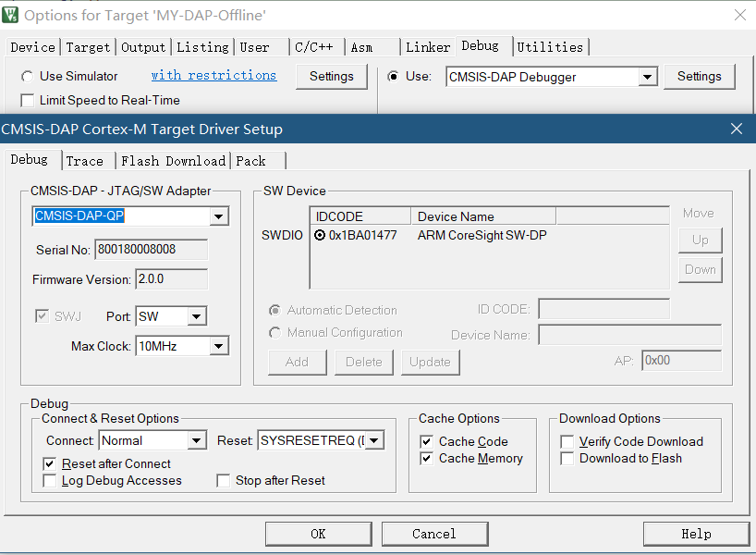This screenshot has width=756, height=555.
Task: Uncheck the Cache Memory option
Action: 426,459
